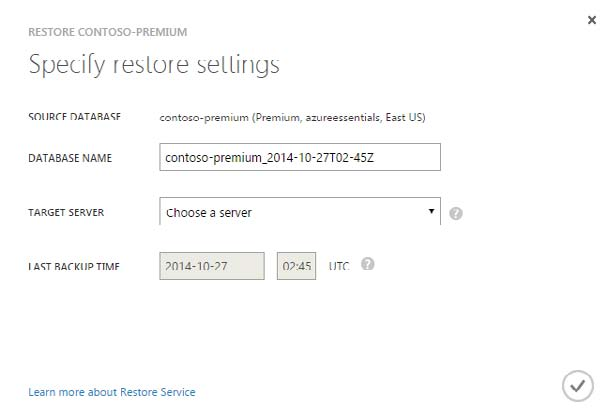Open Learn more about Restore Service link
Viewport: 608px width, 420px height.
tap(112, 392)
